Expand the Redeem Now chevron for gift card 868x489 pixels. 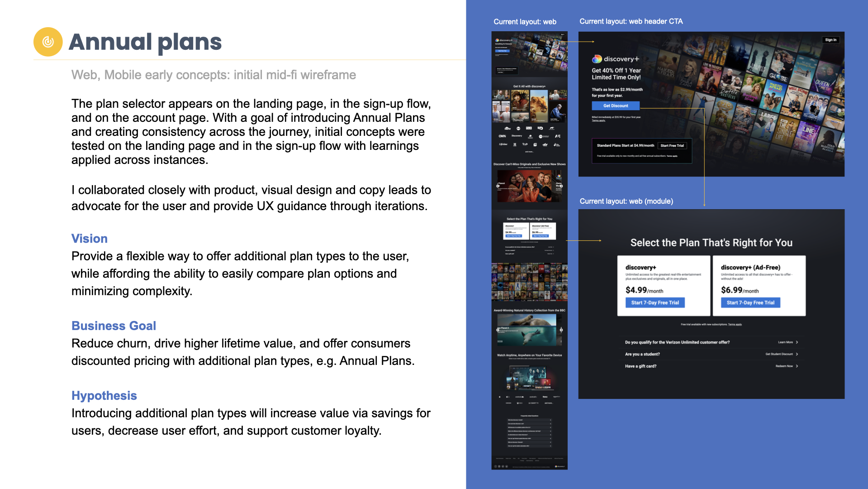click(797, 366)
